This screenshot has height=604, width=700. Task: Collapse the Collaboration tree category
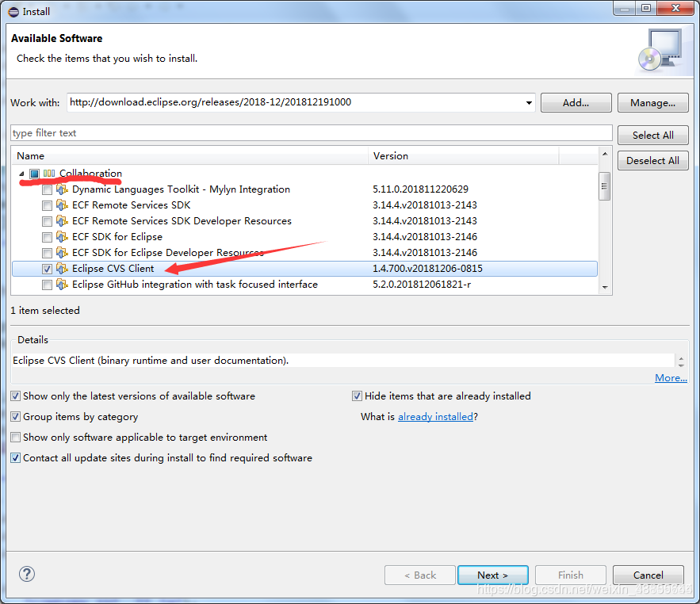(x=21, y=174)
